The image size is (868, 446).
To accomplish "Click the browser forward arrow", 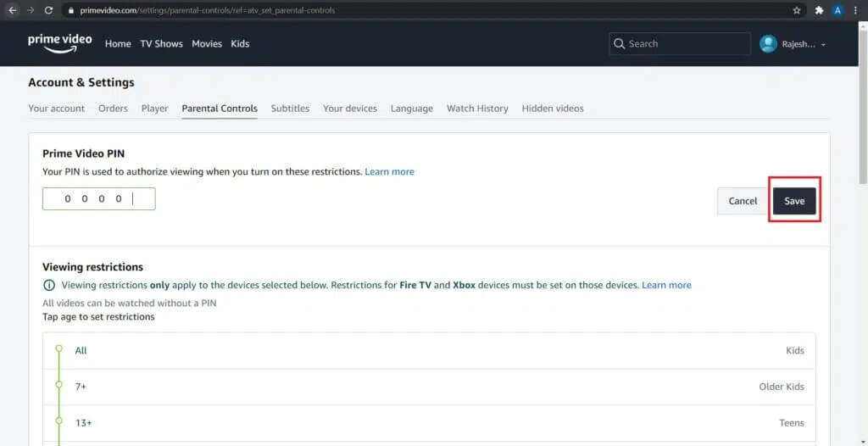I will click(x=30, y=10).
